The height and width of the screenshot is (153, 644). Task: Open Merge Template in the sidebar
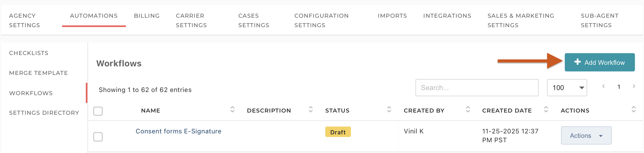tap(38, 73)
